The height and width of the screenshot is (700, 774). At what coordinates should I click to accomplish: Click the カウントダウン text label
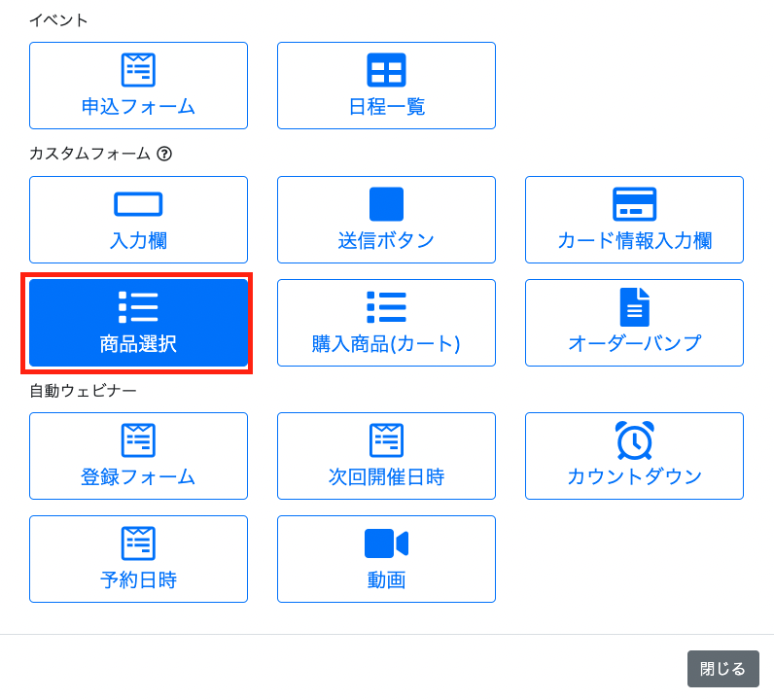634,477
